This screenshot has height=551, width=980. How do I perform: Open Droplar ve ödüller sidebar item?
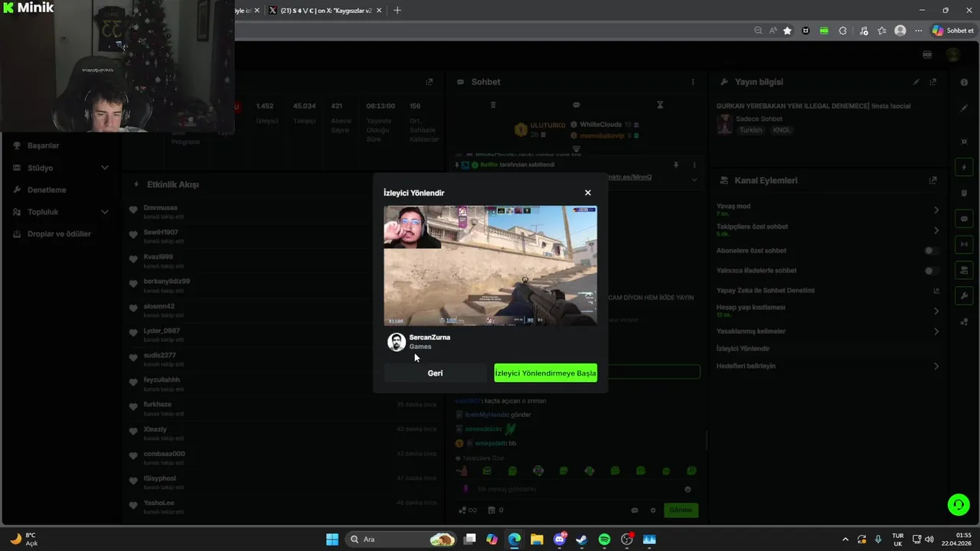point(59,234)
